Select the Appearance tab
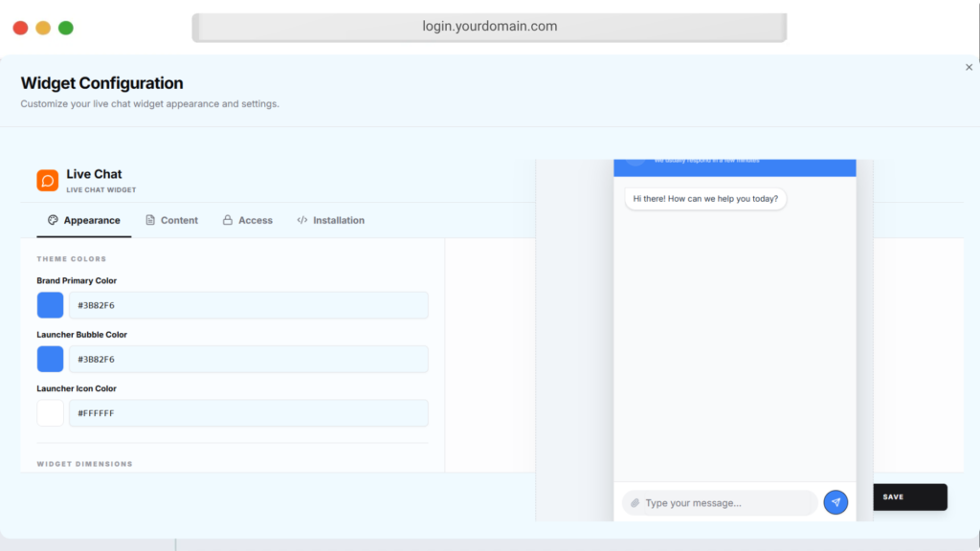This screenshot has height=551, width=980. pyautogui.click(x=84, y=220)
